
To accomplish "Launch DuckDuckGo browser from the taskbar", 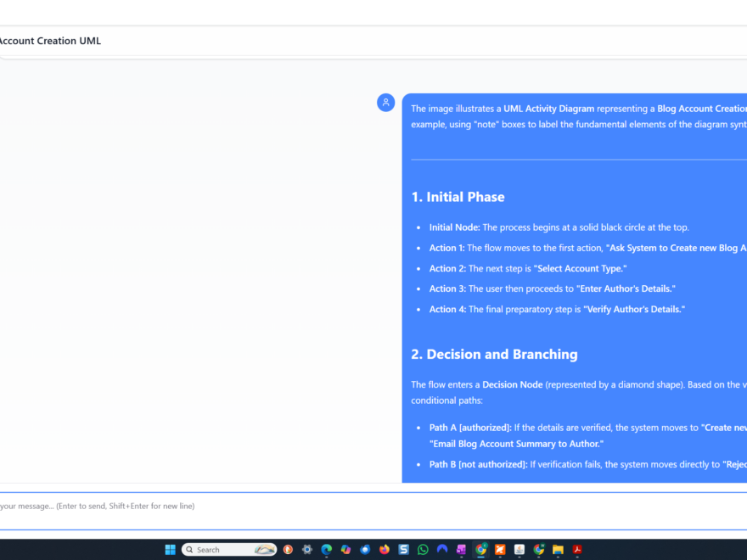I will pyautogui.click(x=288, y=550).
